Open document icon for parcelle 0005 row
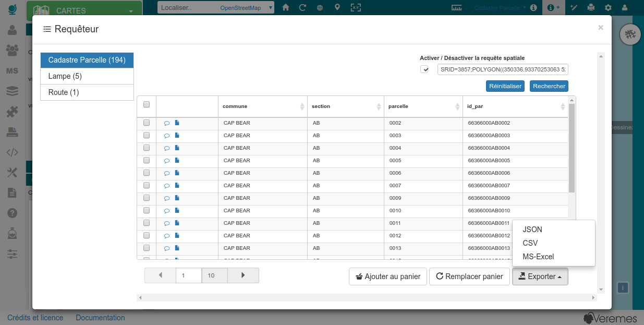Viewport: 644px width, 325px height. tap(177, 161)
